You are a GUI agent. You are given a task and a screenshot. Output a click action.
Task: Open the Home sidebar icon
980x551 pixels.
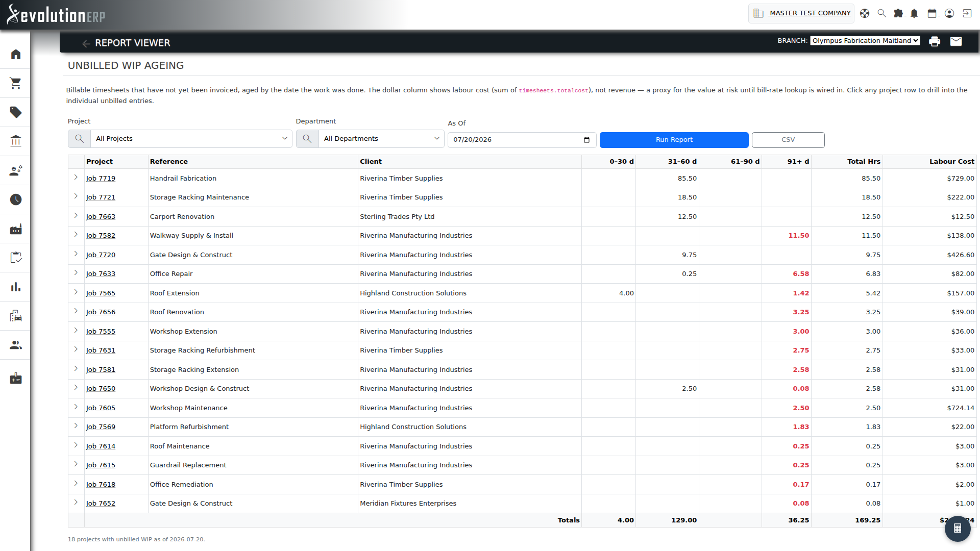[16, 54]
